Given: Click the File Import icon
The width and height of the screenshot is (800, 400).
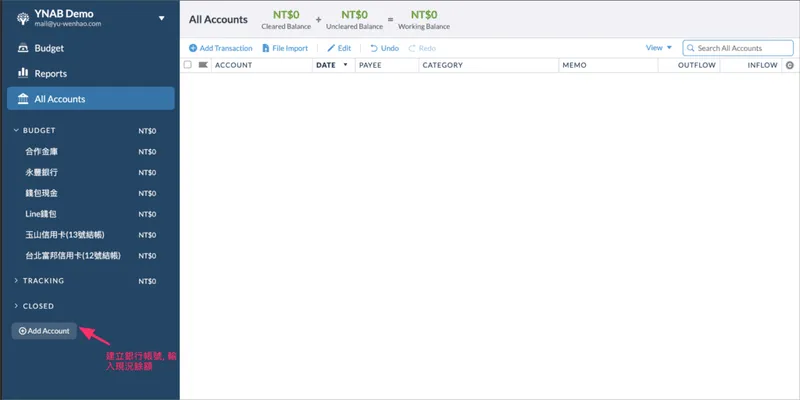Looking at the screenshot, I should [x=265, y=48].
